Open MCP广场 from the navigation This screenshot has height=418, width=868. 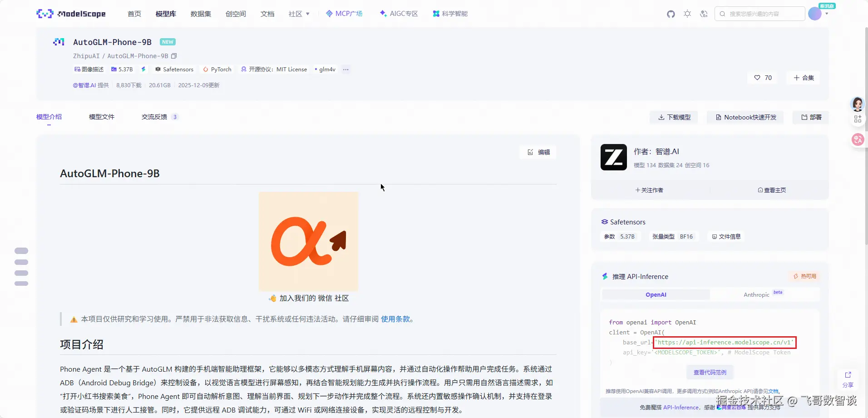(344, 14)
